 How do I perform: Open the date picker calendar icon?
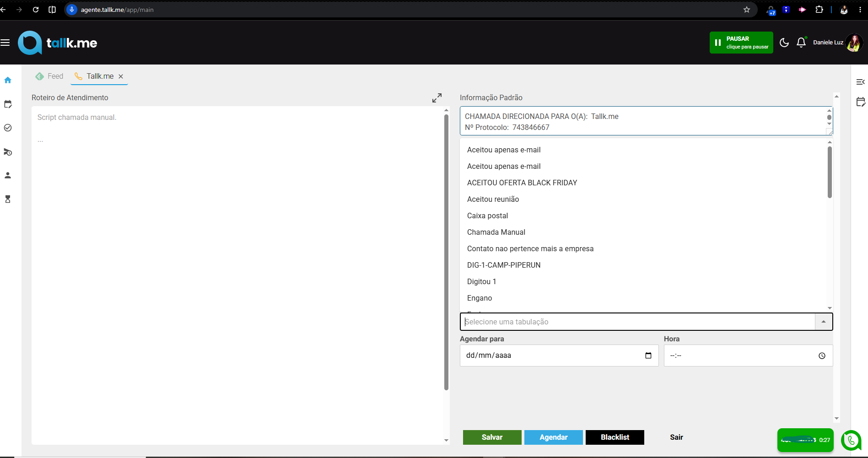[x=648, y=356]
